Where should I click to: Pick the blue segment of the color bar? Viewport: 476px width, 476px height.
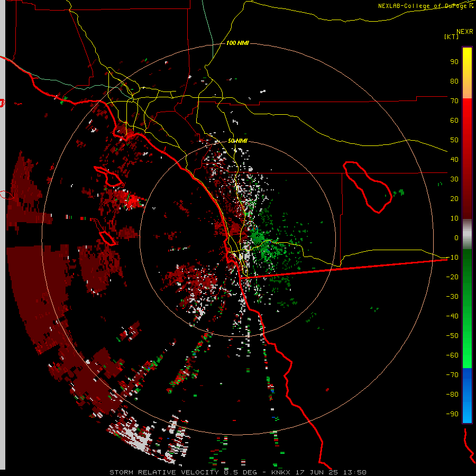pos(467,396)
